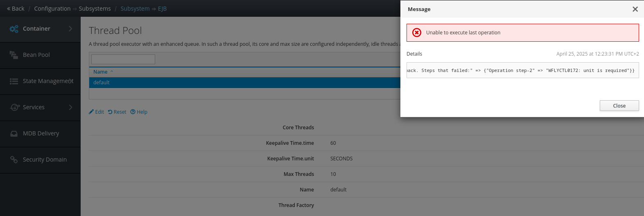Click the red error icon in message
The image size is (644, 216).
417,33
